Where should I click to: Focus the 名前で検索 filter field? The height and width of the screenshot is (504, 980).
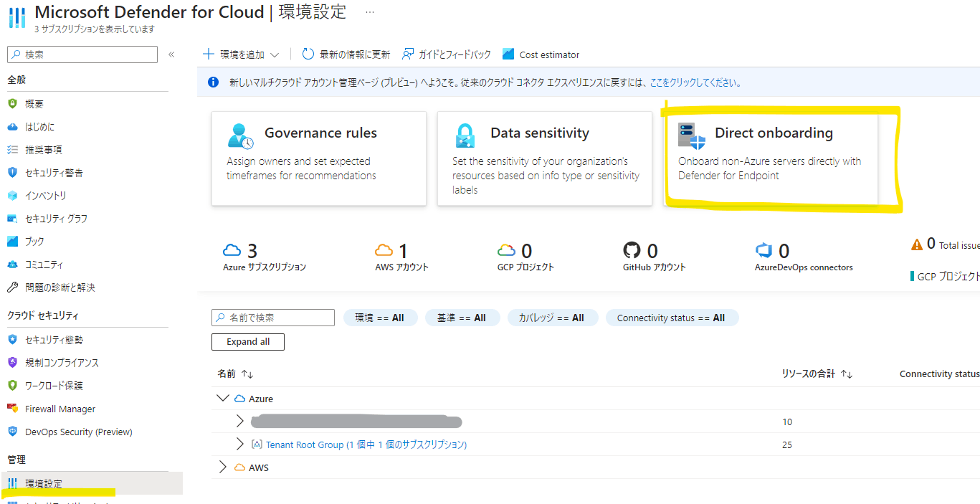(x=273, y=318)
